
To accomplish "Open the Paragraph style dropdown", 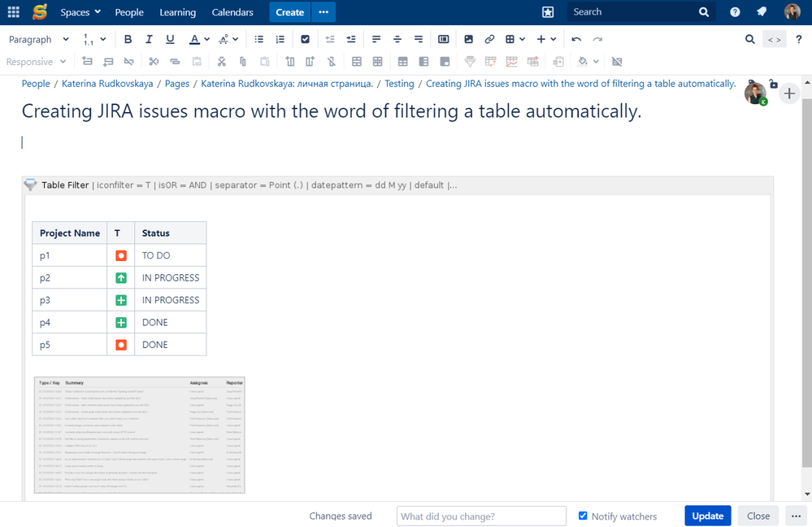I will click(39, 39).
